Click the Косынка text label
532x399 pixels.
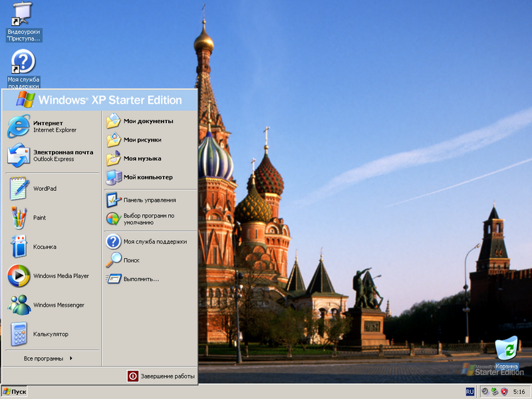click(45, 247)
